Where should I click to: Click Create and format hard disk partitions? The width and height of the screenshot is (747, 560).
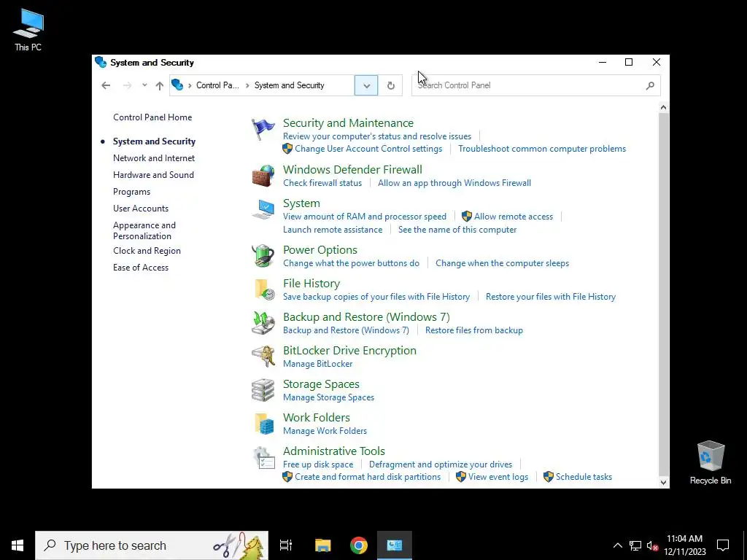[368, 477]
